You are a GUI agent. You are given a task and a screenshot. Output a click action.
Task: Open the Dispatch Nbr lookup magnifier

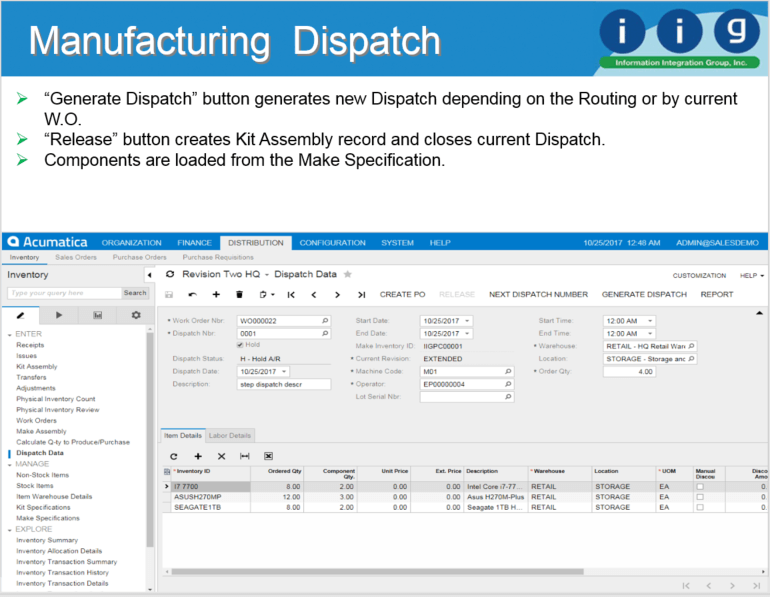(325, 333)
